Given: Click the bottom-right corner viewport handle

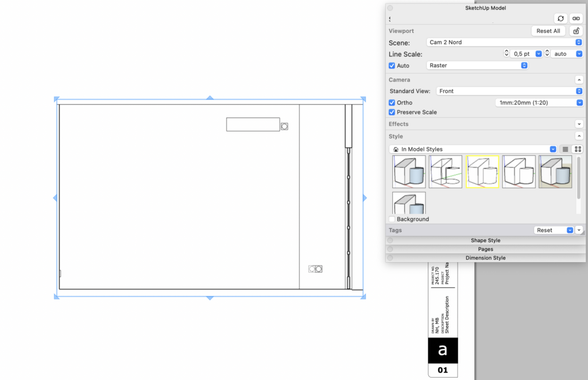Looking at the screenshot, I should pos(363,297).
